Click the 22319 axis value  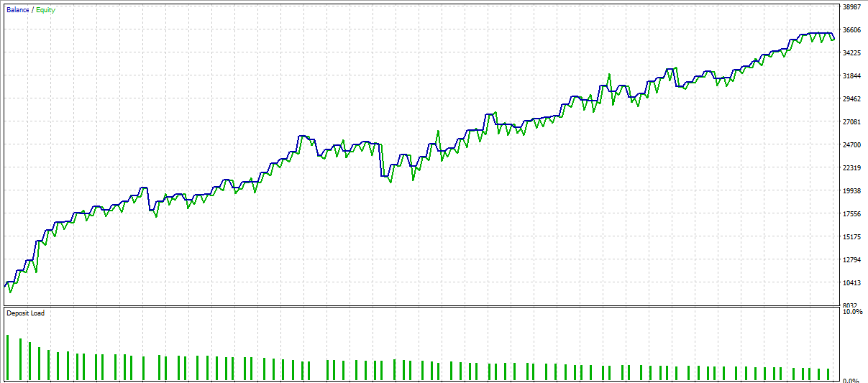coord(851,168)
